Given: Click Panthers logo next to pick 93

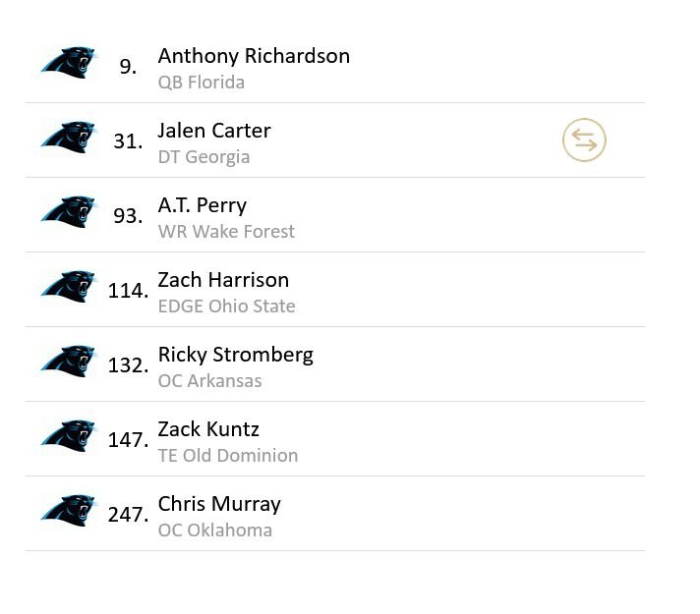Looking at the screenshot, I should pyautogui.click(x=69, y=213).
